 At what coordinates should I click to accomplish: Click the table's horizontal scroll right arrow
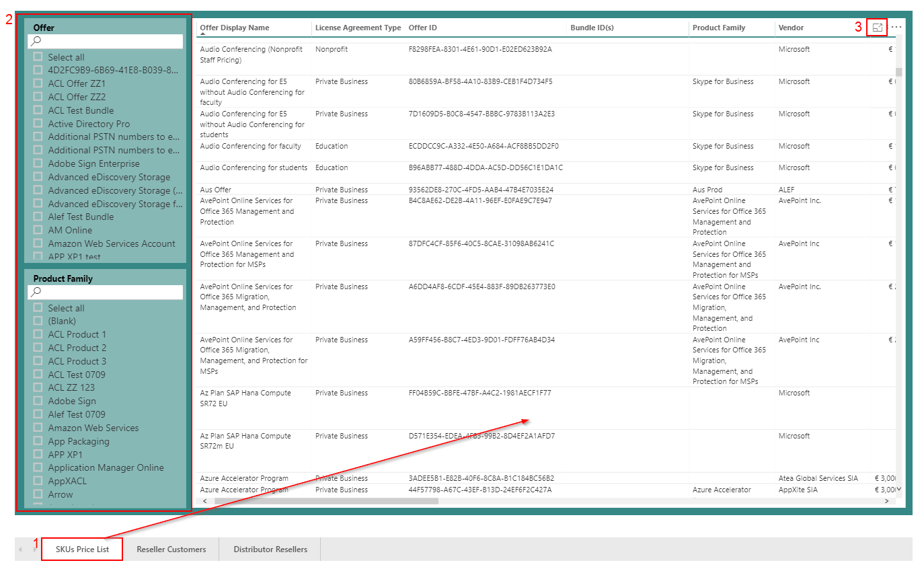coord(886,501)
